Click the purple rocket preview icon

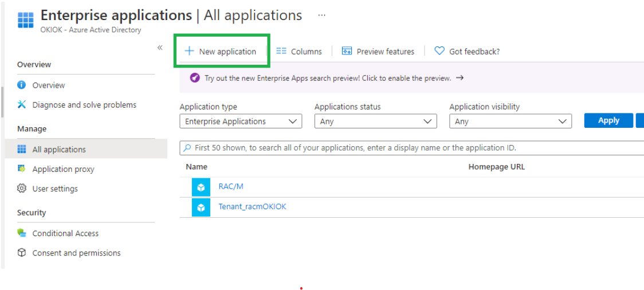pos(195,77)
